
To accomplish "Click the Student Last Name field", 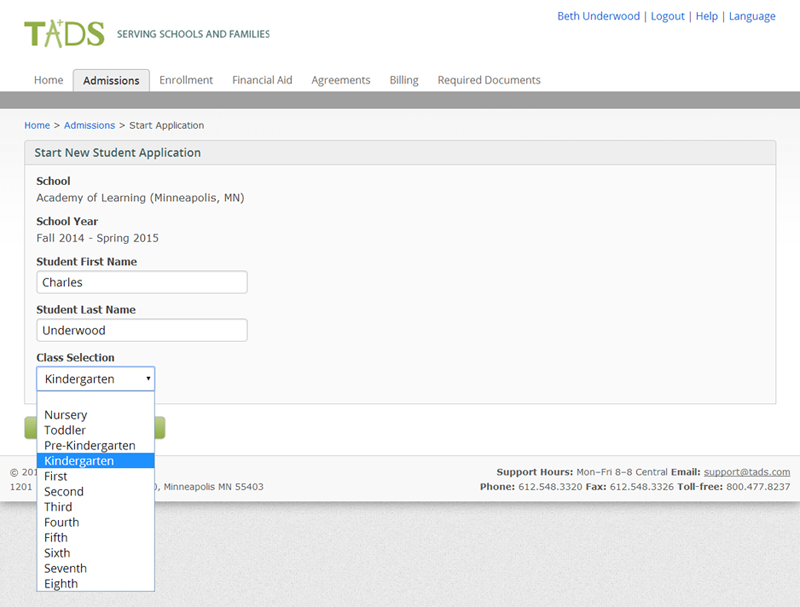I will click(x=141, y=330).
